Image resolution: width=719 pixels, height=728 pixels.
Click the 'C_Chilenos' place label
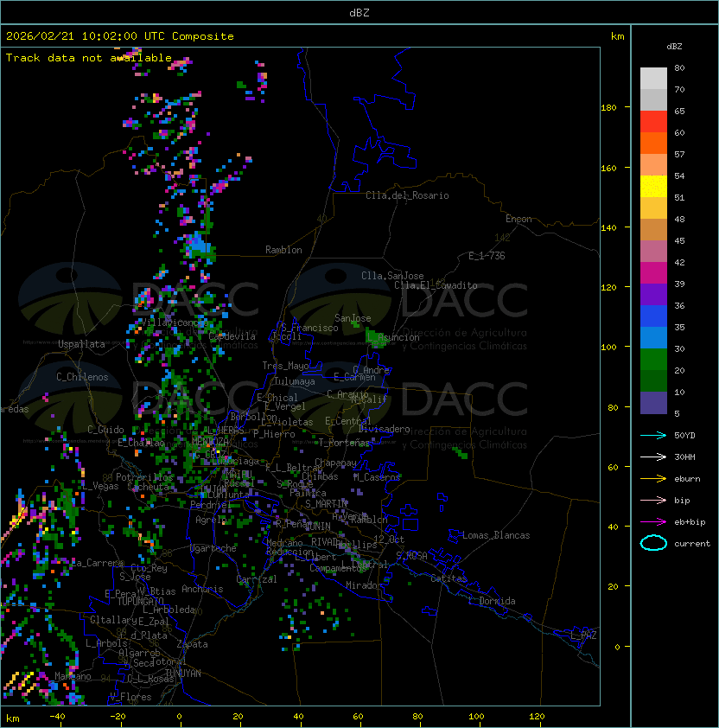tap(82, 377)
